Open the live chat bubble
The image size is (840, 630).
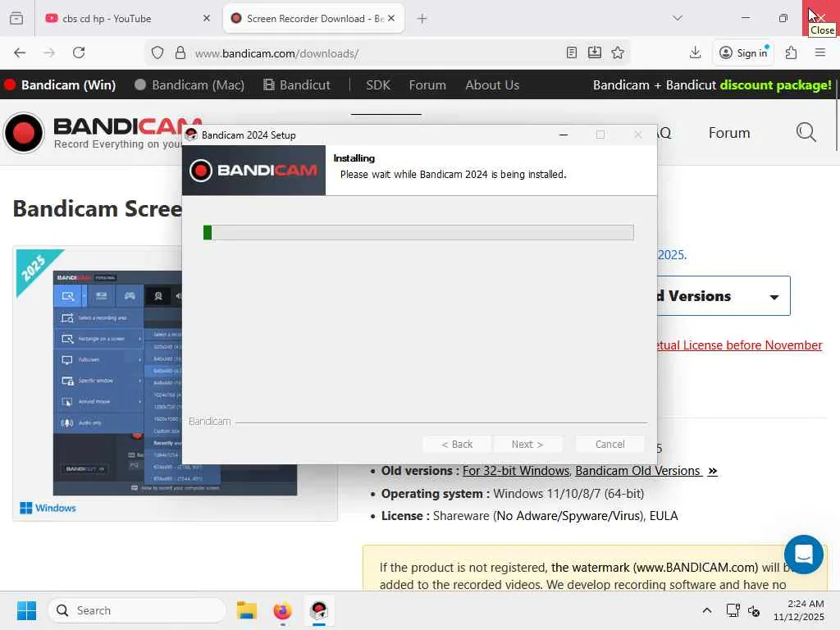tap(804, 555)
